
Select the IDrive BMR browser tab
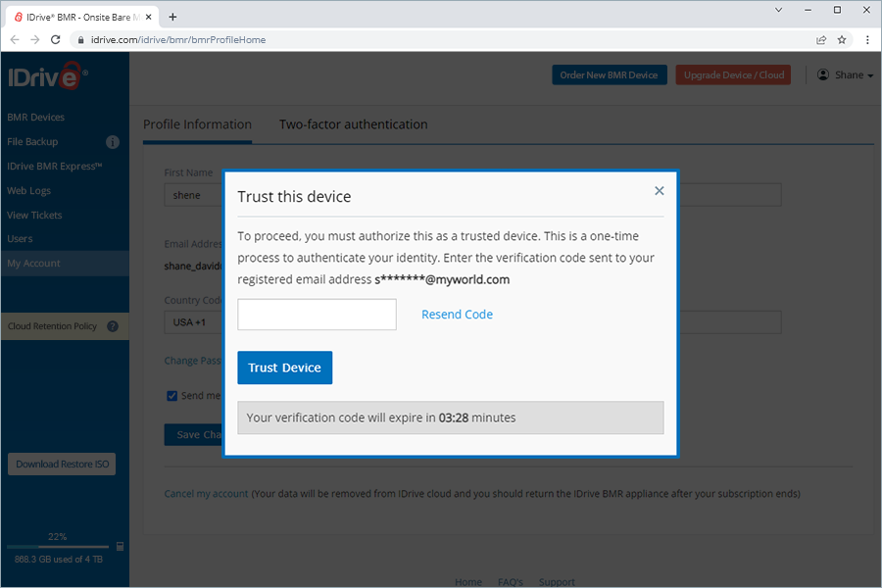pyautogui.click(x=82, y=17)
